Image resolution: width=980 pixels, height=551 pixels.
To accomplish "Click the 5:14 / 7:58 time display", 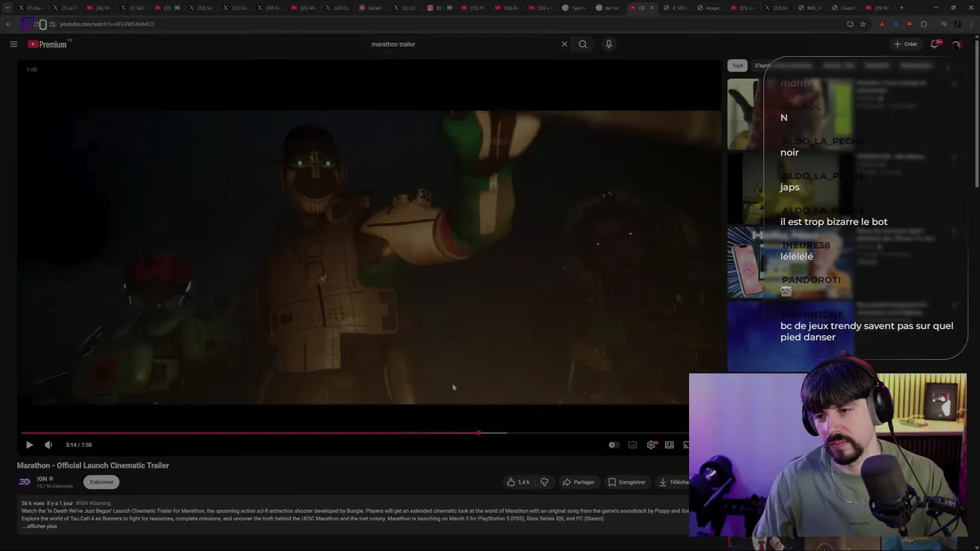I will [x=79, y=445].
